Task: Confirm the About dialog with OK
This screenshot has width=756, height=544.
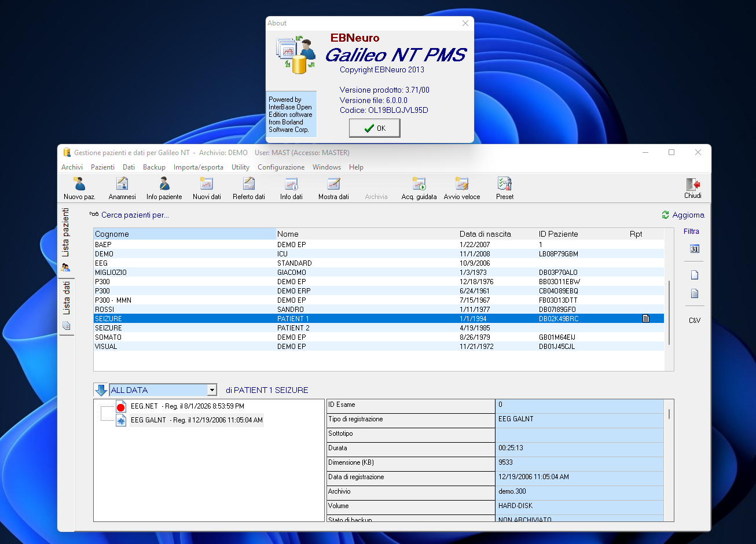Action: pyautogui.click(x=375, y=128)
